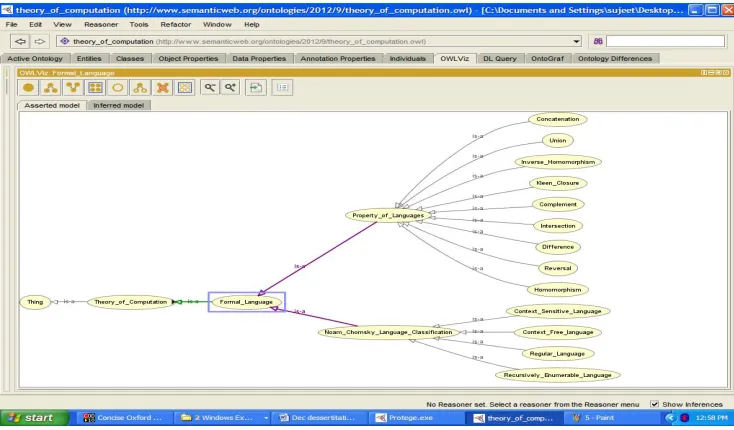
Task: Select the Reversal node
Action: tap(558, 269)
